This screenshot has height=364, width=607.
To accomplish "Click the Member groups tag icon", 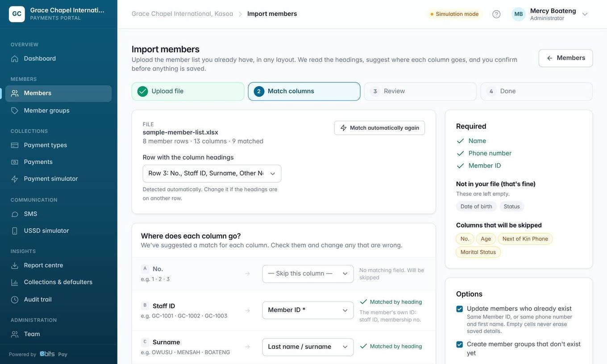I will (x=15, y=111).
